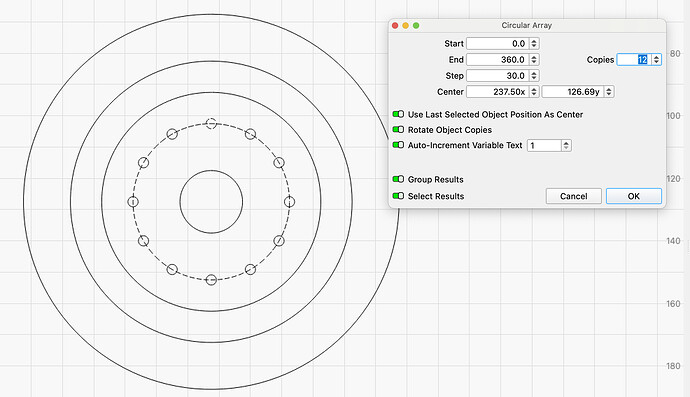The image size is (690, 397).
Task: Click the Step angle input field
Action: coord(497,76)
